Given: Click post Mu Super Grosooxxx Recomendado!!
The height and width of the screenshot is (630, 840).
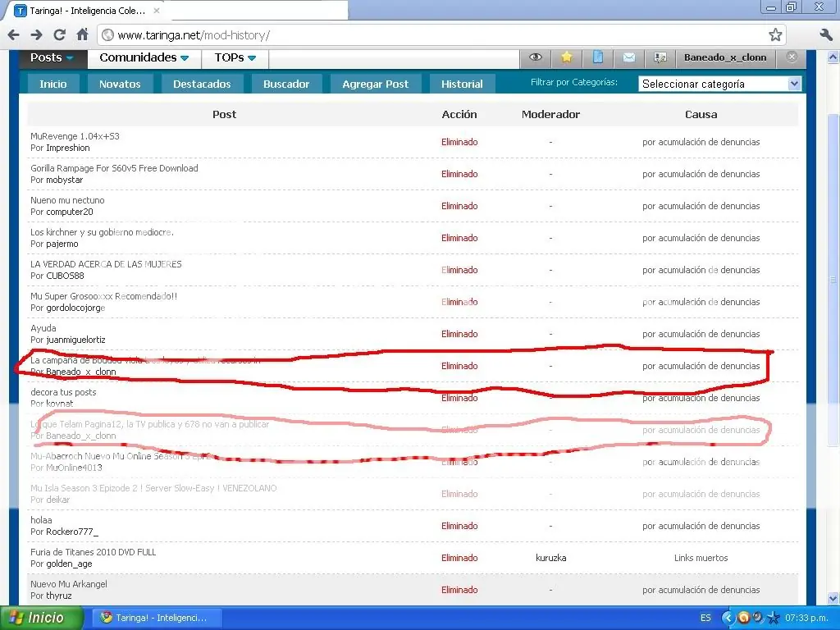Looking at the screenshot, I should pyautogui.click(x=104, y=296).
